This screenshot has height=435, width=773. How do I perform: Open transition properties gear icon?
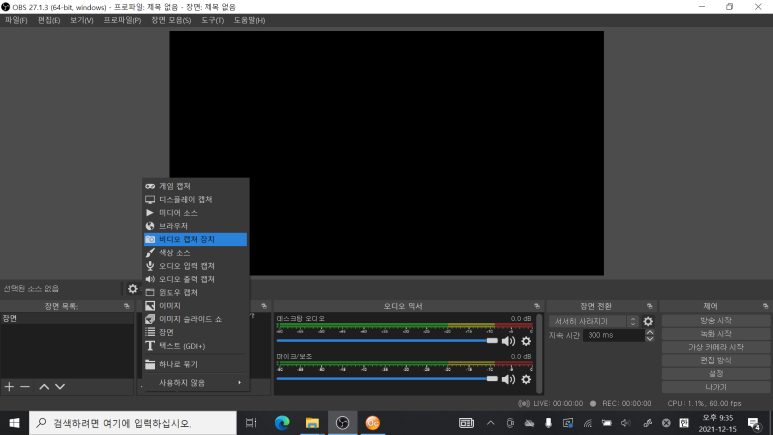click(x=648, y=321)
